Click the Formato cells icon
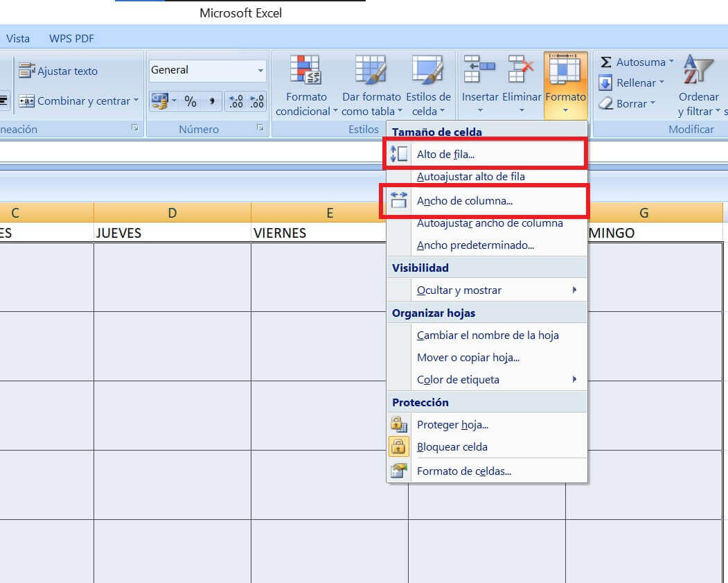Screen dimensions: 728x583 [x=565, y=70]
